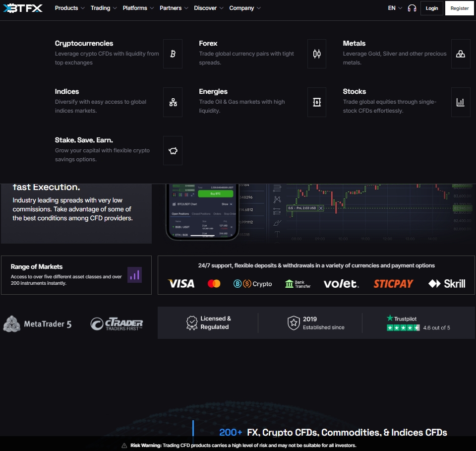The image size is (476, 451).
Task: Select Forex from the Products menu
Action: pos(262,54)
